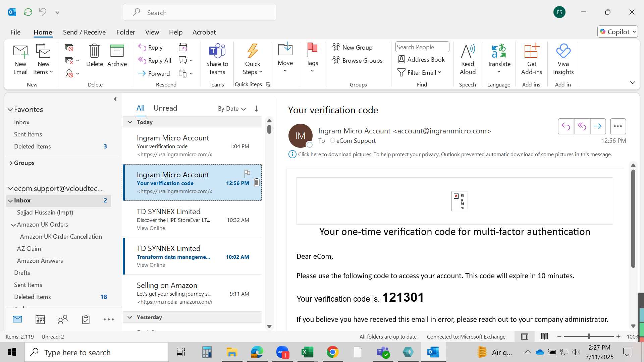This screenshot has height=362, width=644.
Task: Open the Folder tab
Action: point(125,32)
